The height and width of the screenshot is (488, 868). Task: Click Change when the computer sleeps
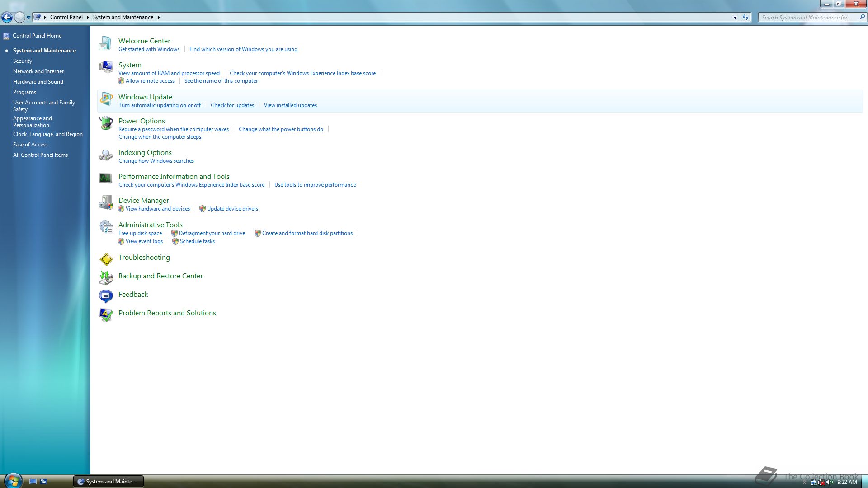(160, 137)
